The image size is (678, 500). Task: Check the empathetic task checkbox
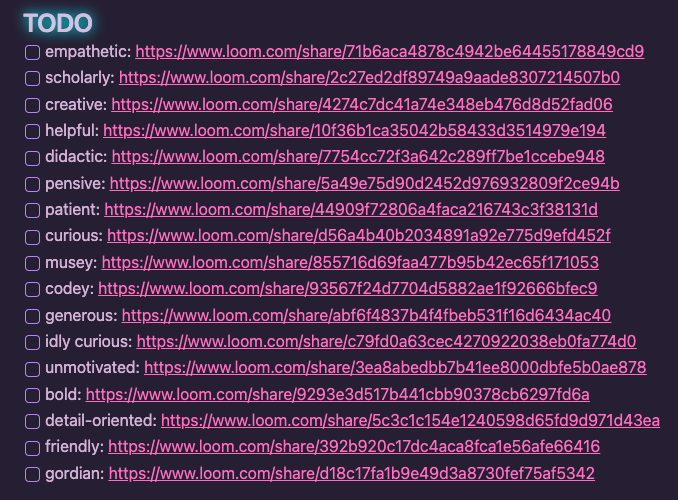click(x=32, y=52)
